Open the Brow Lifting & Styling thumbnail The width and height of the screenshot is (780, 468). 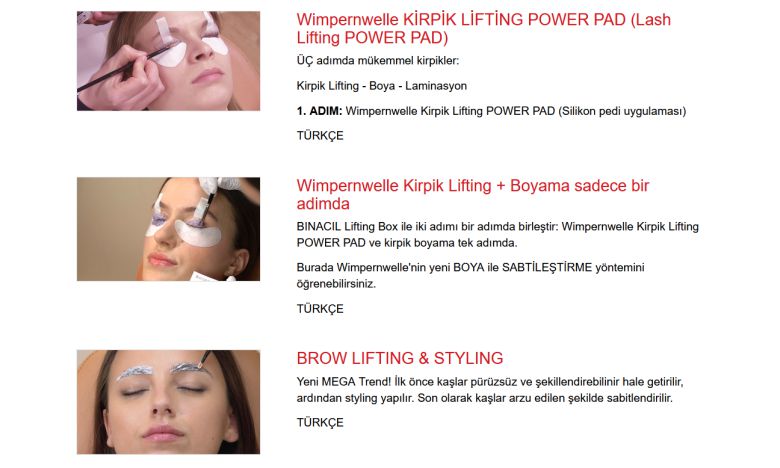(168, 402)
